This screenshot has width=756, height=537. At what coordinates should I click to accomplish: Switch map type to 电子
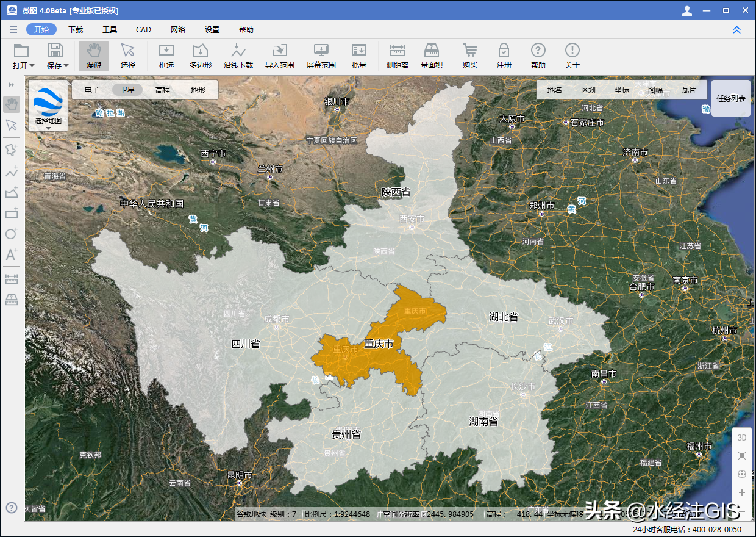(x=92, y=90)
